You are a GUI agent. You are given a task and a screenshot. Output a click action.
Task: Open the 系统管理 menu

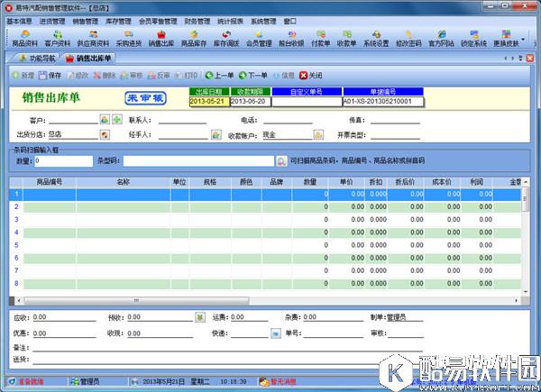click(x=263, y=21)
